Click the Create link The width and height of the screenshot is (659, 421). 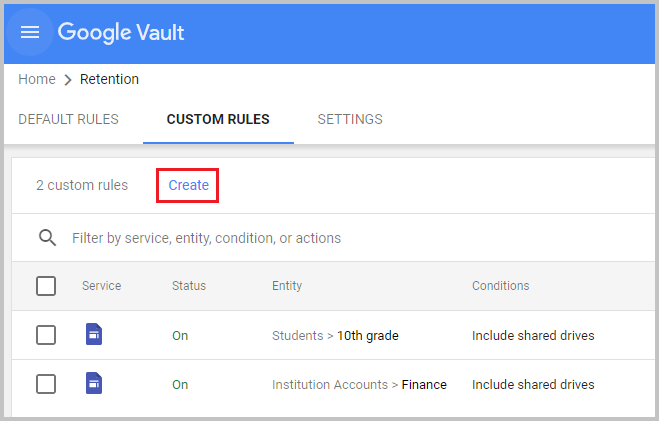(x=188, y=185)
